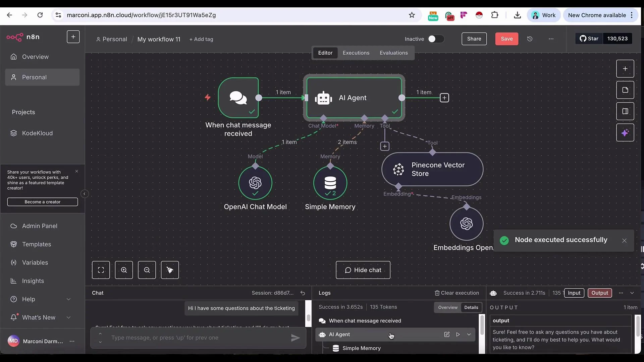Switch logs view to Details
The height and width of the screenshot is (362, 644).
(471, 307)
